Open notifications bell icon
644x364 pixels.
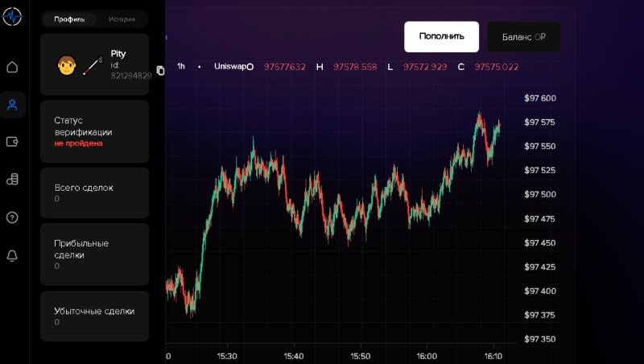pyautogui.click(x=12, y=255)
